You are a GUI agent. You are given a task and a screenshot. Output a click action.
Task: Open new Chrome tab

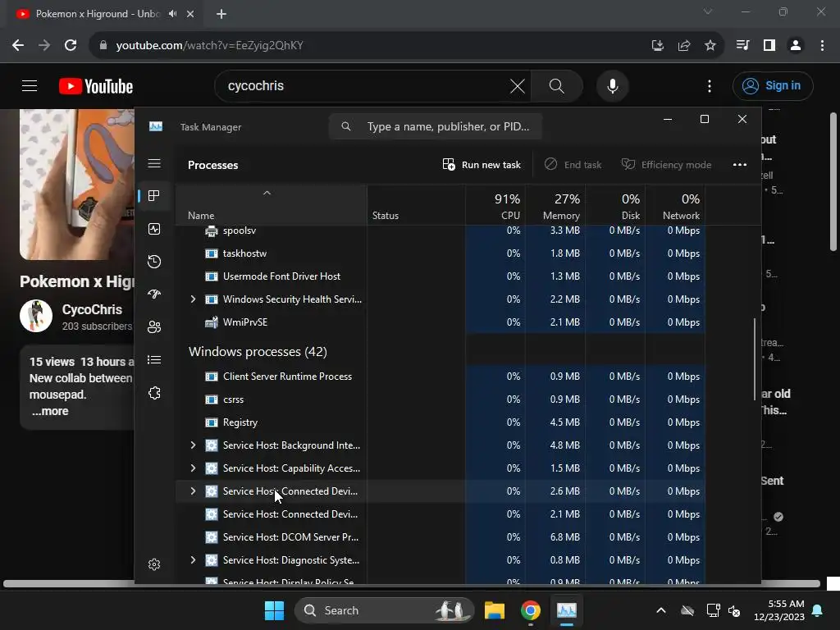coord(221,14)
